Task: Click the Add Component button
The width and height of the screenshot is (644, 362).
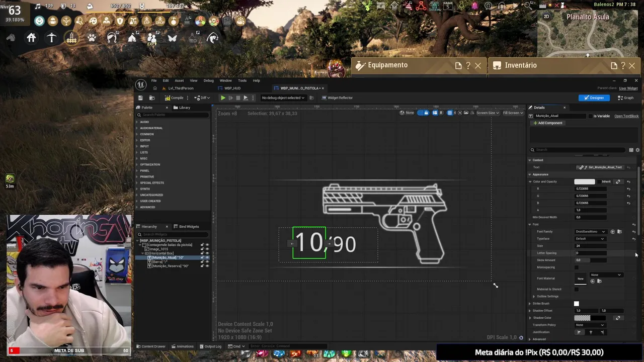Action: coord(548,123)
